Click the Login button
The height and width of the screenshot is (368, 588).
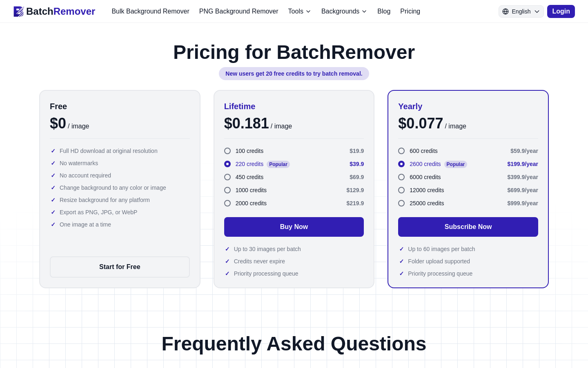[x=561, y=11]
